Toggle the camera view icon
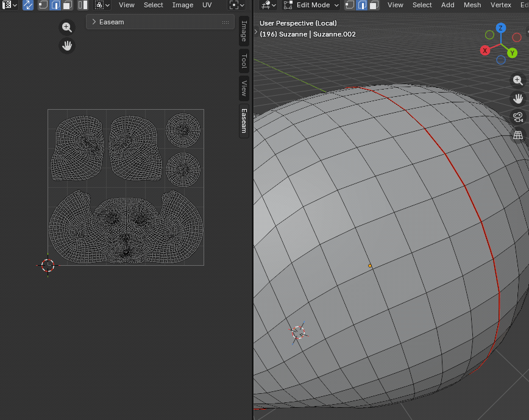This screenshot has width=529, height=420. point(518,117)
